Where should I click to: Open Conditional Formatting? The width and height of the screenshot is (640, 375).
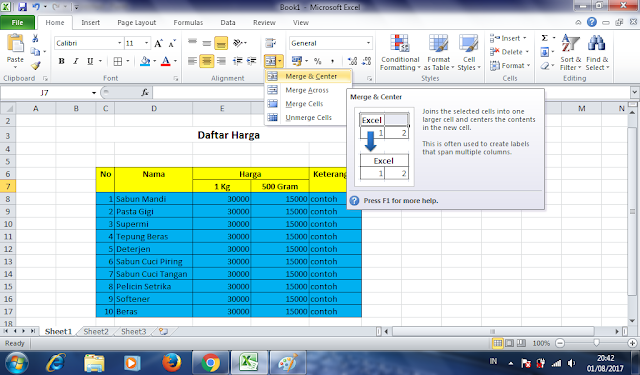[400, 53]
